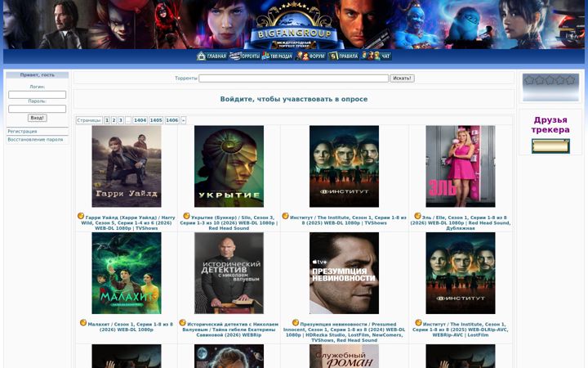Open the Служебный роман poster thumbnail
Screen dimensions: 588x368
[345, 356]
